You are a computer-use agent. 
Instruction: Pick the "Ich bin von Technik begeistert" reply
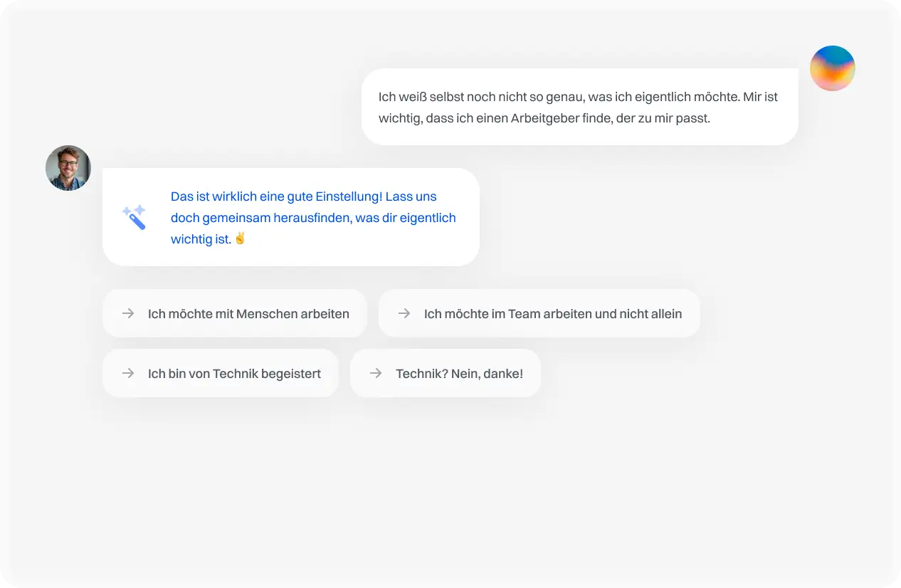coord(234,373)
